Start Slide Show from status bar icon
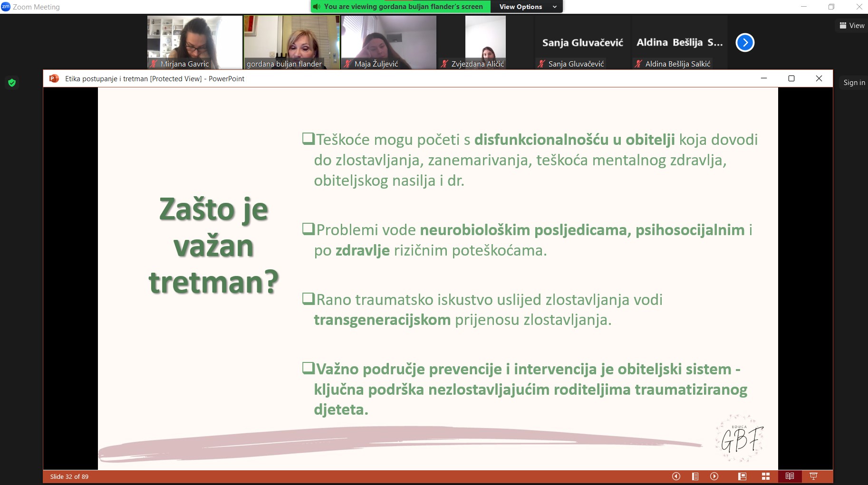The image size is (868, 485). (x=813, y=476)
